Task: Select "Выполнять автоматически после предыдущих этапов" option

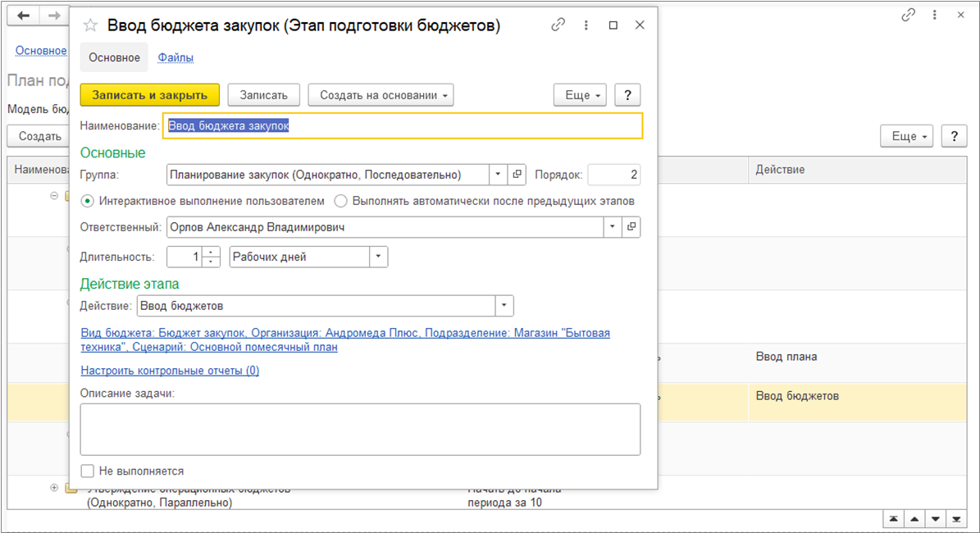Action: (340, 201)
